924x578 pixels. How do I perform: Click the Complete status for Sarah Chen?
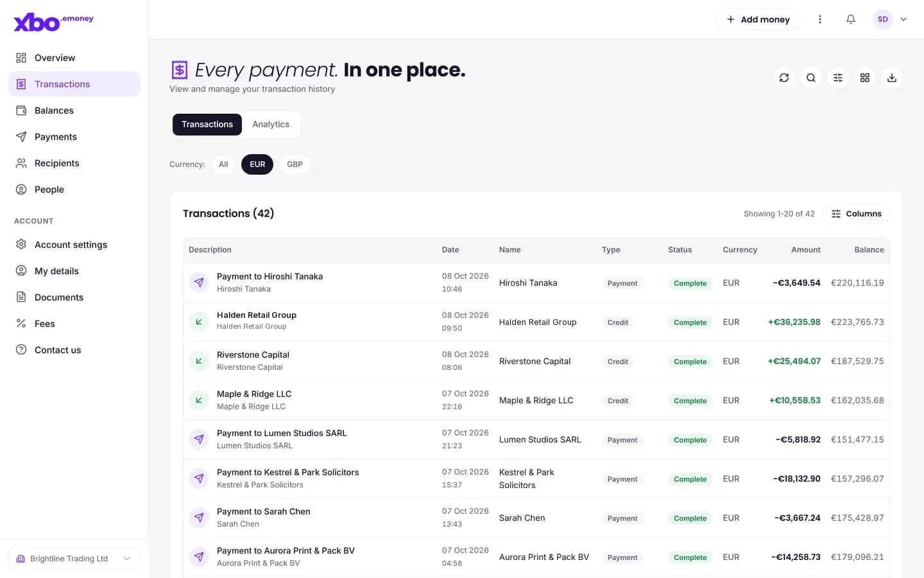pos(690,518)
